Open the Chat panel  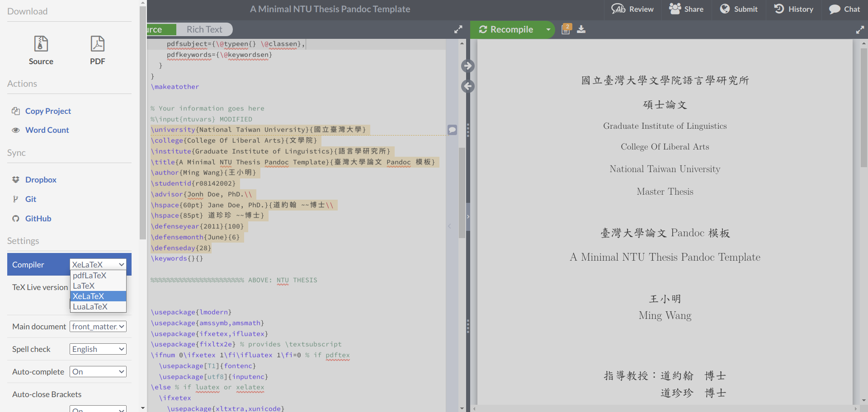tap(844, 9)
